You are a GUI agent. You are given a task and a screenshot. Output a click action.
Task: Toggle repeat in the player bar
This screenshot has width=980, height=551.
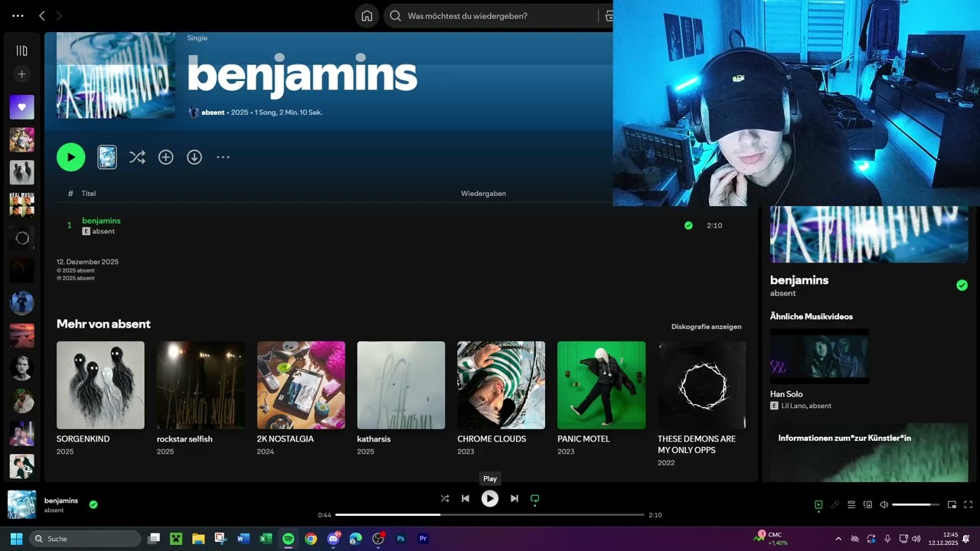[535, 498]
